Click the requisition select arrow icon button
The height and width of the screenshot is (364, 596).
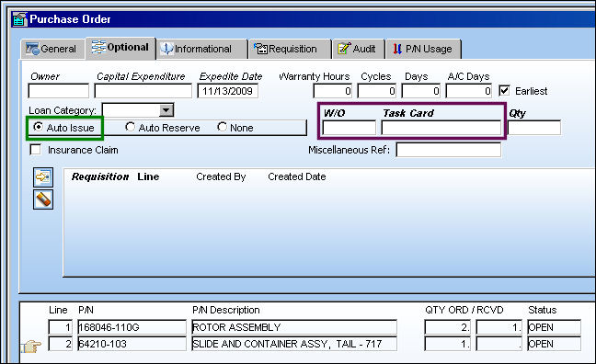pos(43,177)
